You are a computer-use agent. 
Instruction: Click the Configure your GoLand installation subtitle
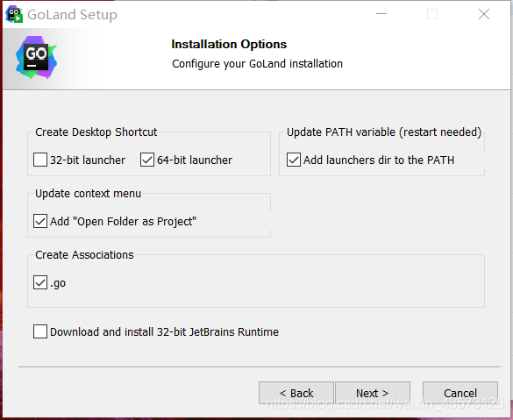coord(257,64)
